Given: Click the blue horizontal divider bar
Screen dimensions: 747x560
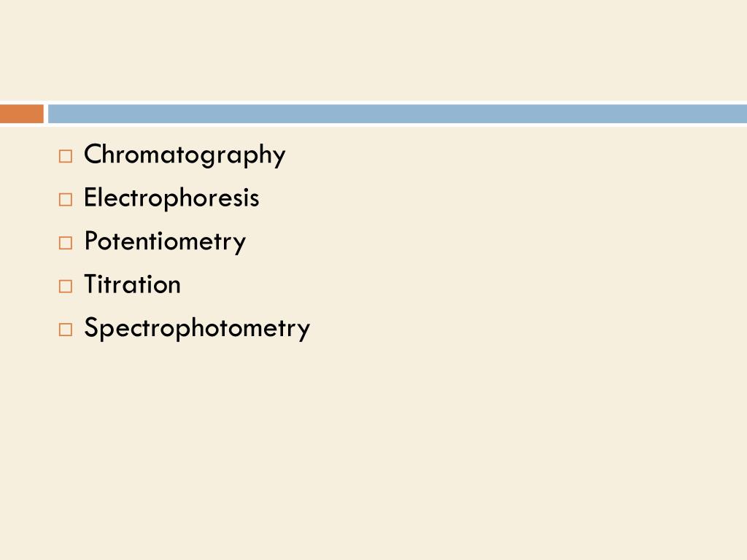Looking at the screenshot, I should pos(398,114).
